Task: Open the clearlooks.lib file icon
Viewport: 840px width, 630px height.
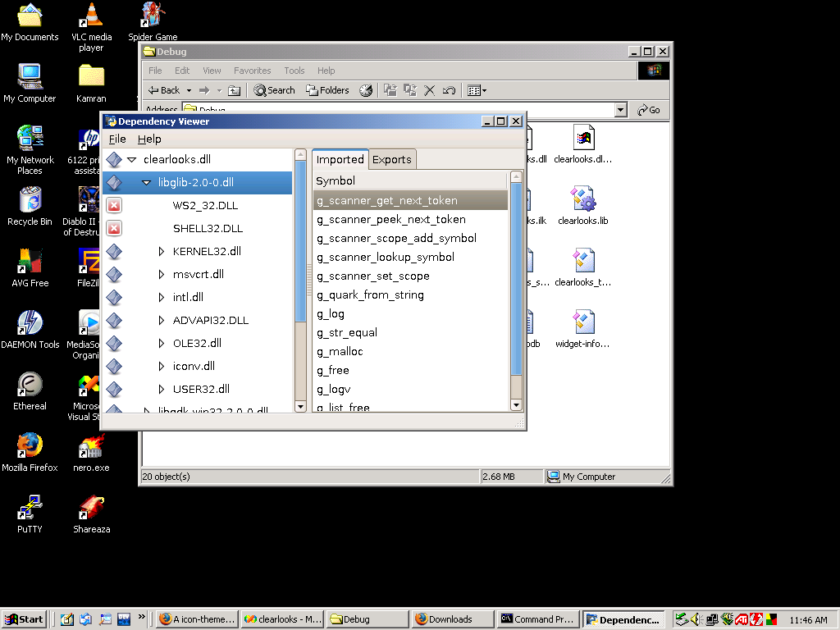Action: pyautogui.click(x=582, y=199)
